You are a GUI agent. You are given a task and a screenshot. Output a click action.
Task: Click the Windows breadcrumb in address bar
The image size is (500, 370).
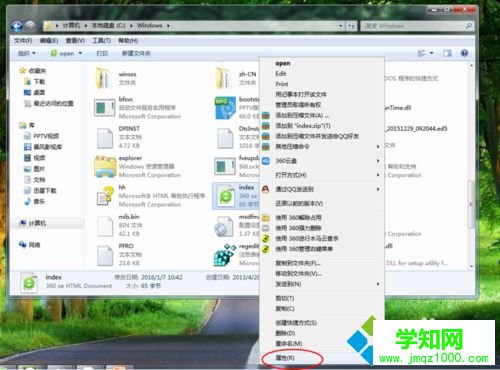pyautogui.click(x=149, y=26)
